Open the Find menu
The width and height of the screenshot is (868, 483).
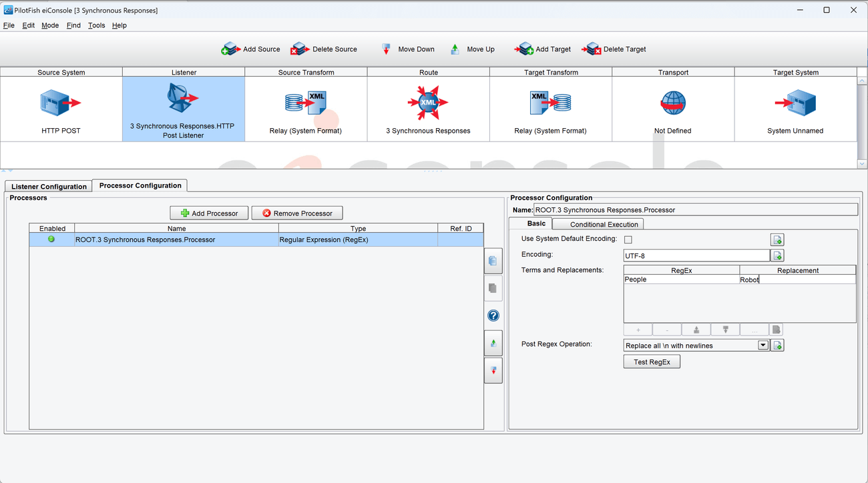(x=73, y=25)
